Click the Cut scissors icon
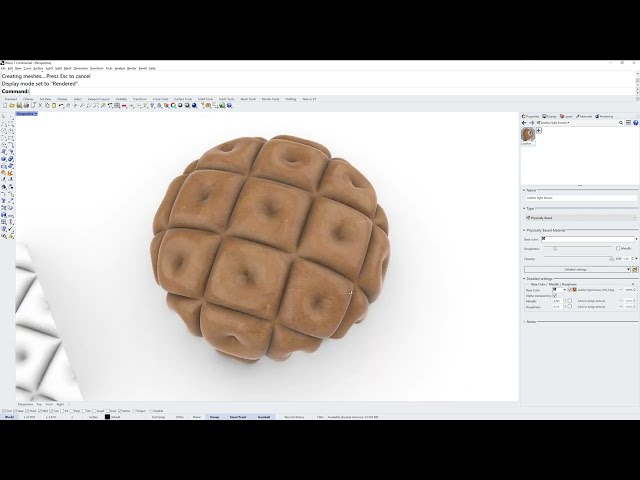Screen dimensions: 640x480 40,105
